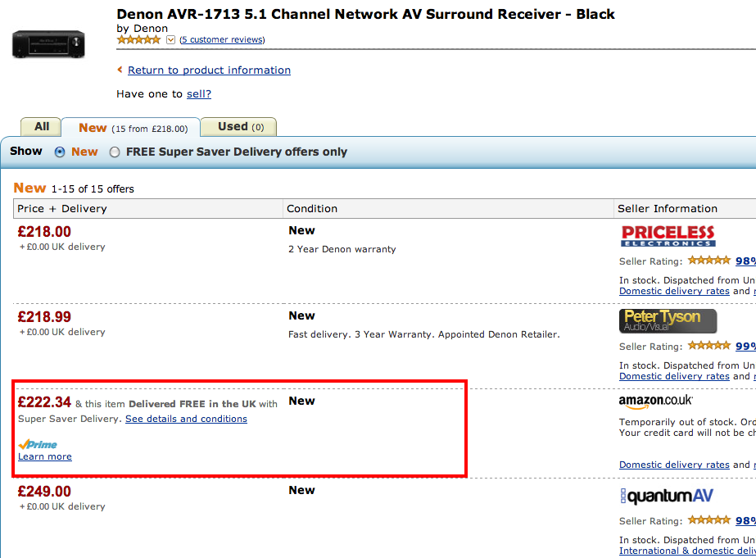Click the Priceless Electronics seller logo
The height and width of the screenshot is (558, 756).
click(x=668, y=236)
